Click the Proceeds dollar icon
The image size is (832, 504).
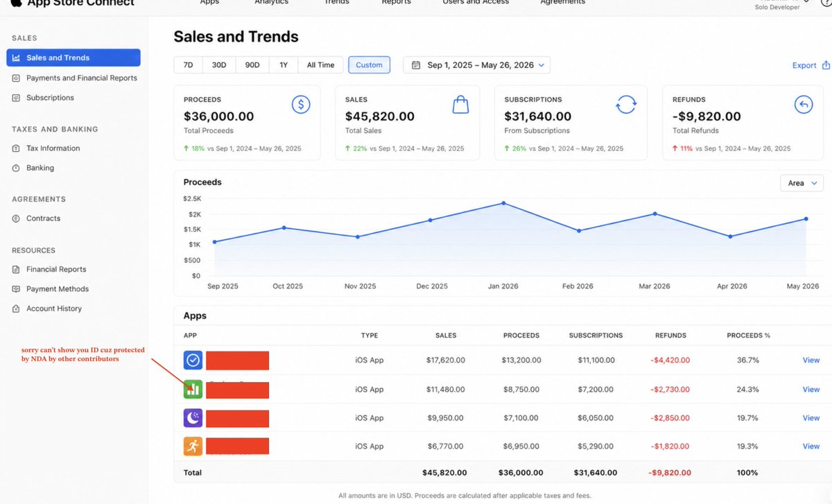coord(301,105)
